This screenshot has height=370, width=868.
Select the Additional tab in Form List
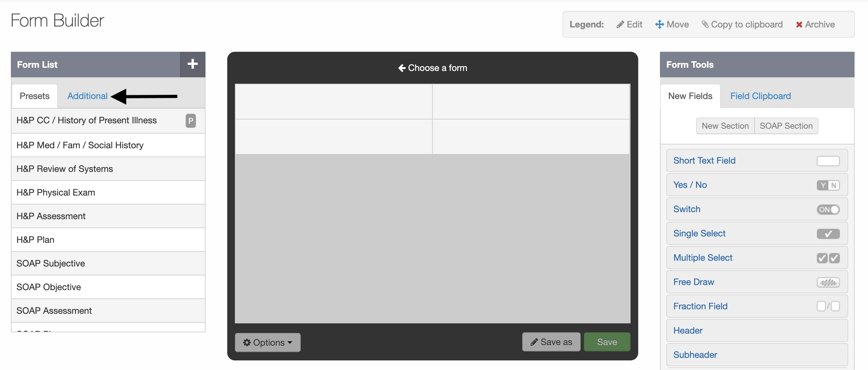click(x=88, y=96)
